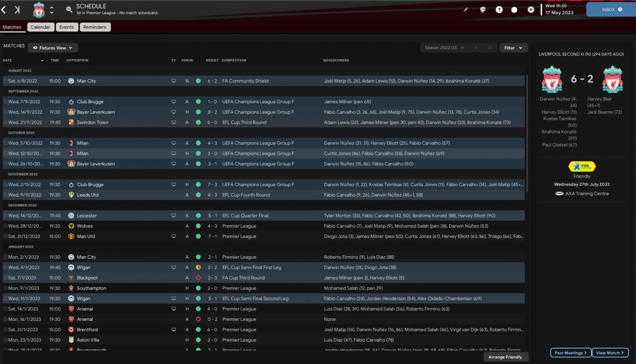This screenshot has width=636, height=364.
Task: Click the Swindon Town club badge
Action: point(71,123)
